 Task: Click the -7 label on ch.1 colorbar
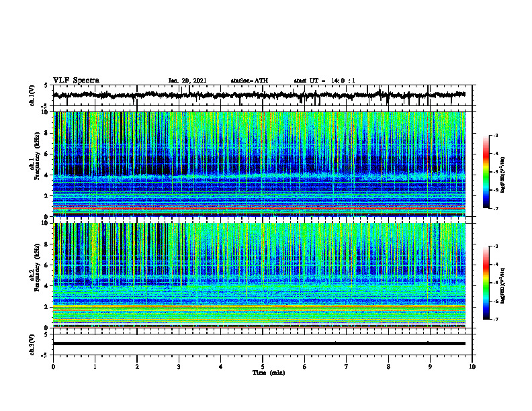point(496,209)
